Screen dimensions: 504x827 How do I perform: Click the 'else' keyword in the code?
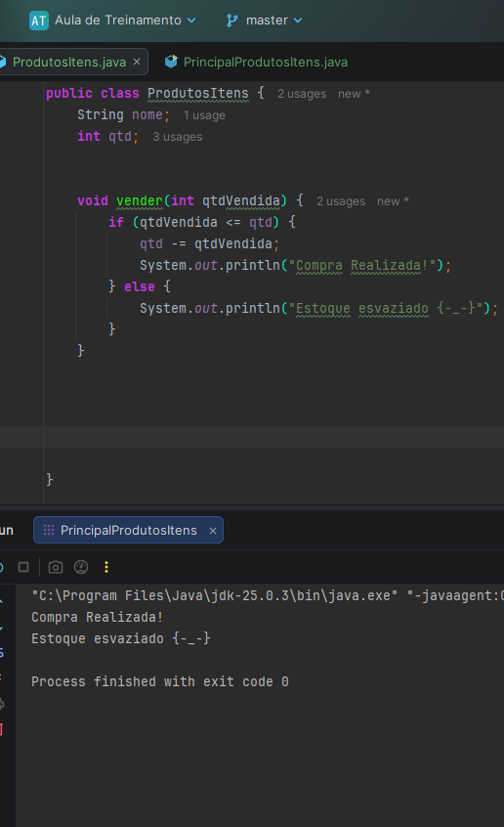[x=139, y=287]
